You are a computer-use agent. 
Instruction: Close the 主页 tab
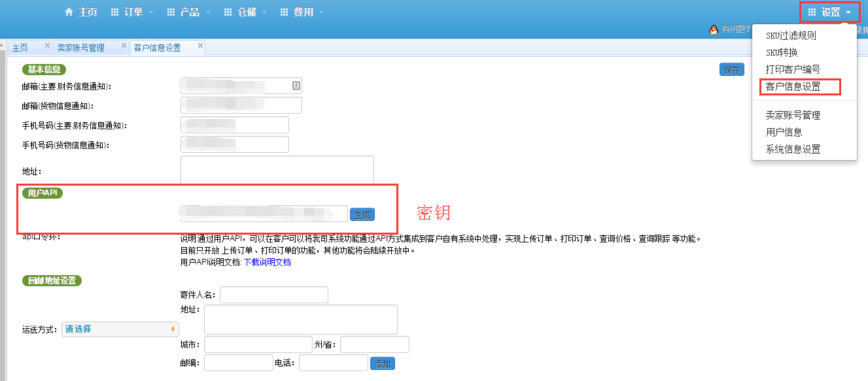(47, 46)
